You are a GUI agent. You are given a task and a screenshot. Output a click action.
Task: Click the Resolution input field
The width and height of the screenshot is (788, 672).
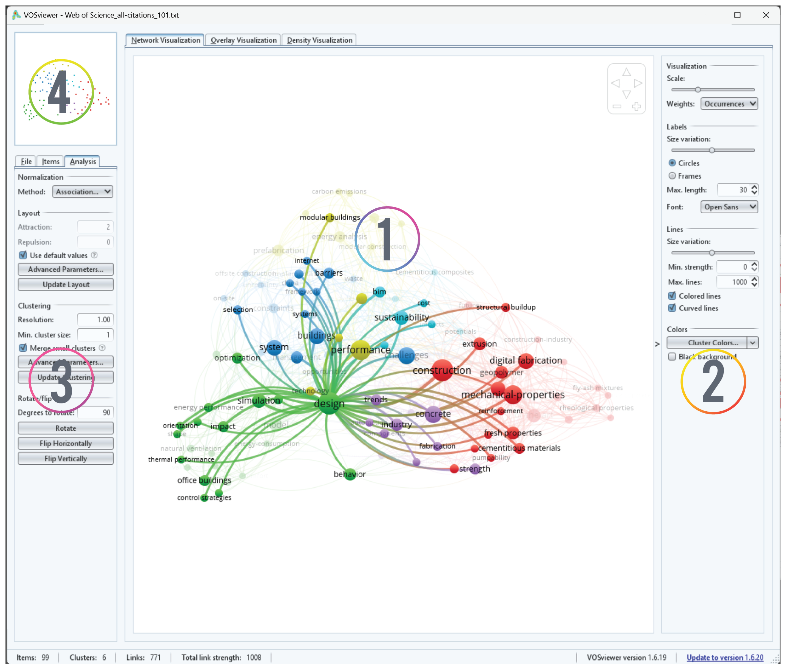pyautogui.click(x=95, y=319)
